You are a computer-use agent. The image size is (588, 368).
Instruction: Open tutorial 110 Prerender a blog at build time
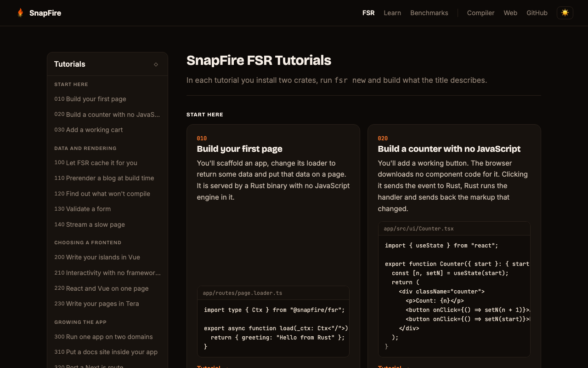tap(107, 178)
